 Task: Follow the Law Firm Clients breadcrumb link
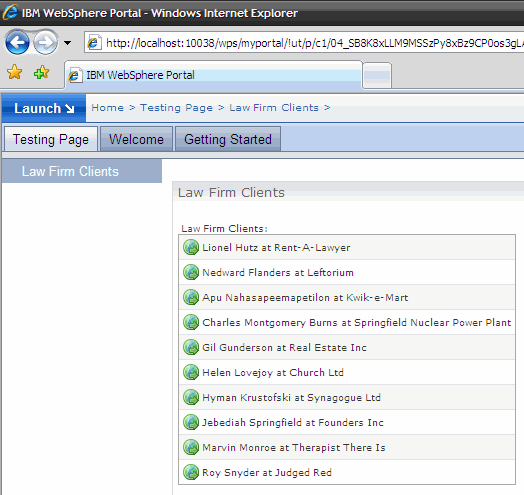[274, 108]
